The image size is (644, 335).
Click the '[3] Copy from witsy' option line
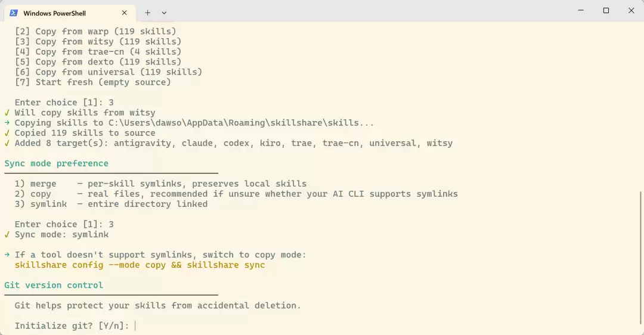(x=98, y=42)
